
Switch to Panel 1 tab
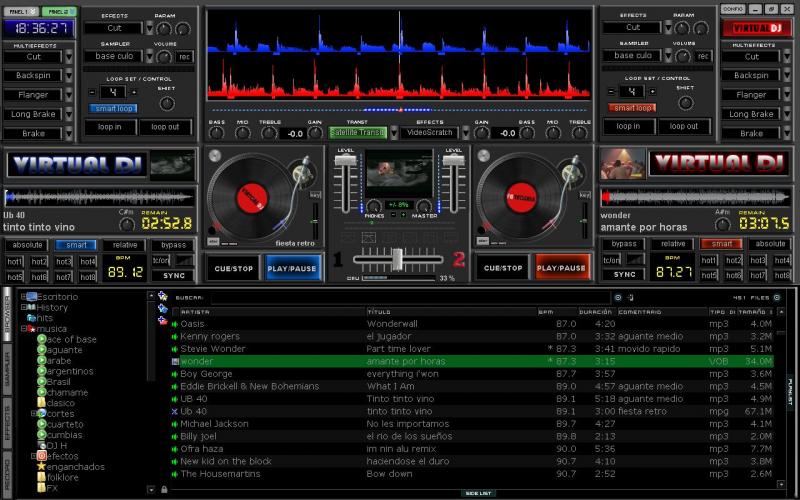tap(21, 11)
